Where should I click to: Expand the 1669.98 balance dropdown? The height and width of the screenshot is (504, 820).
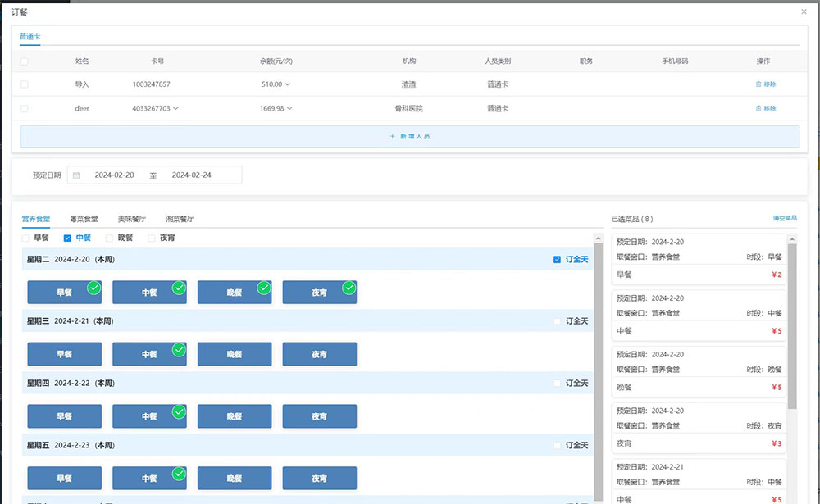(289, 109)
